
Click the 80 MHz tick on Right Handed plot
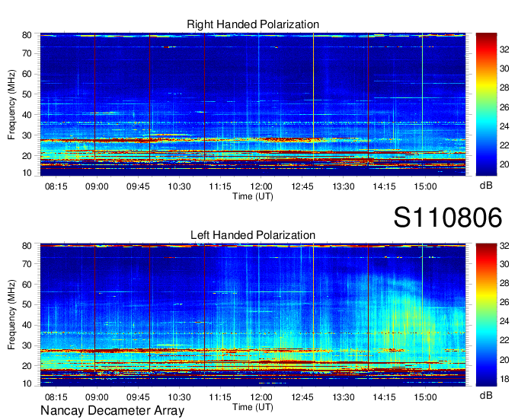[27, 35]
